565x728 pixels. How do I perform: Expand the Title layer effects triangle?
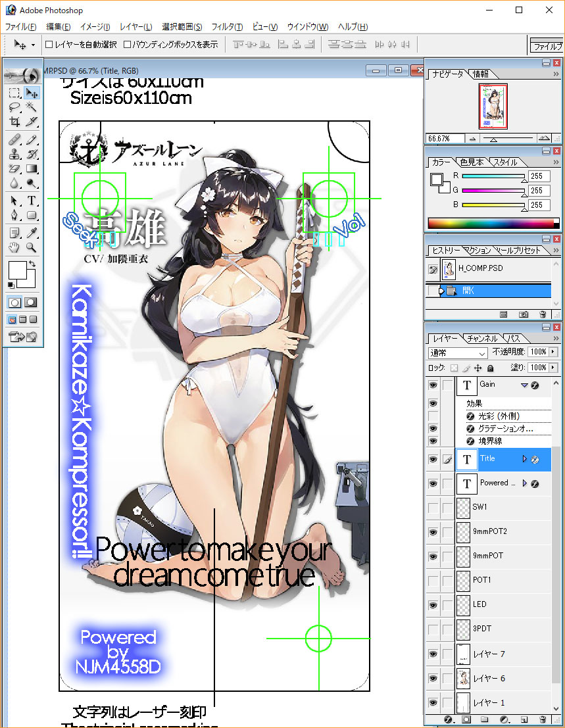[525, 459]
